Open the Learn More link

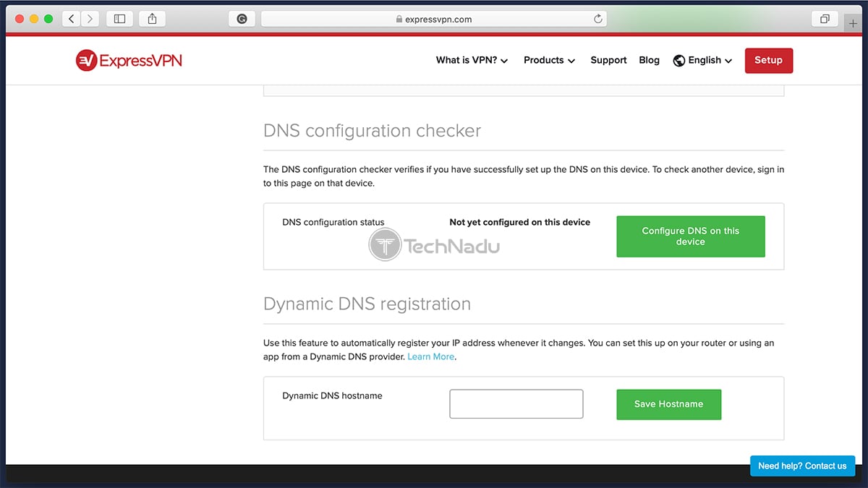pos(431,356)
